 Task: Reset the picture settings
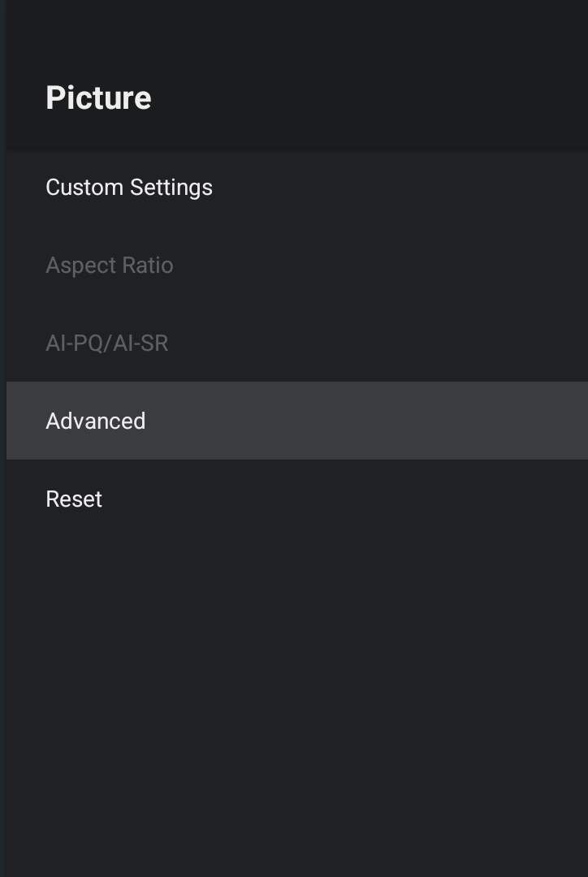click(x=74, y=499)
